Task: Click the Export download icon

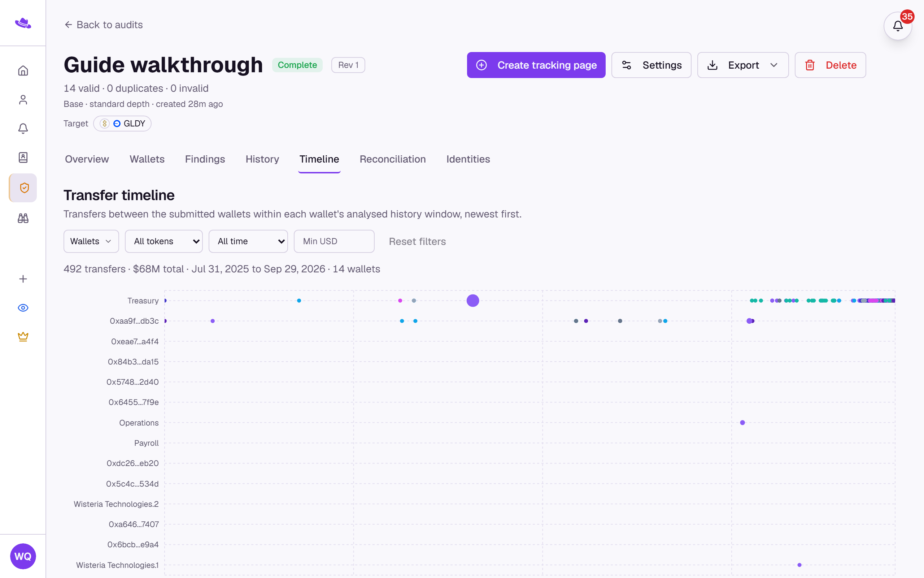Action: (x=712, y=65)
